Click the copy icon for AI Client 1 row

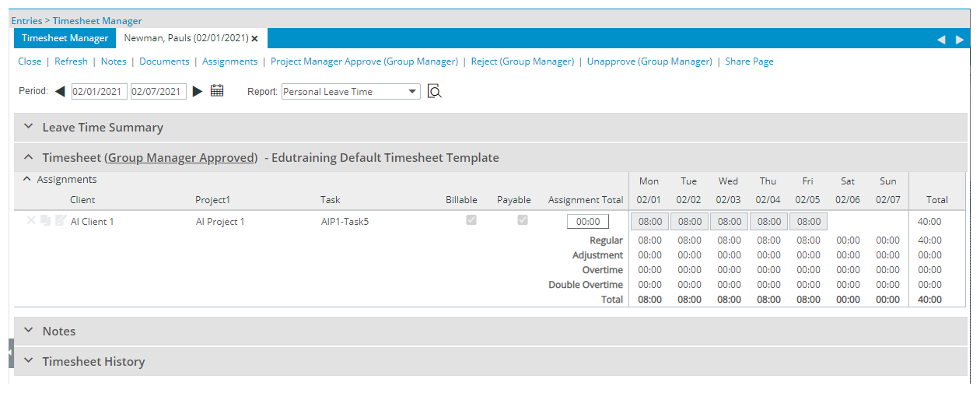click(46, 221)
